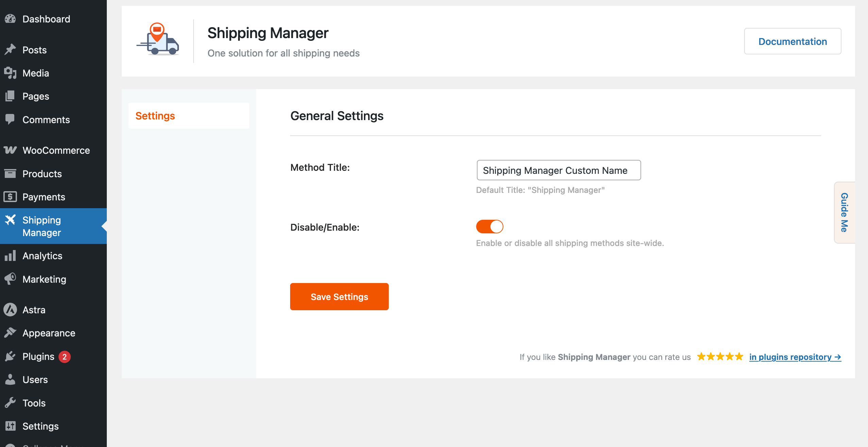The width and height of the screenshot is (868, 447).
Task: Click the Media library icon
Action: click(10, 73)
